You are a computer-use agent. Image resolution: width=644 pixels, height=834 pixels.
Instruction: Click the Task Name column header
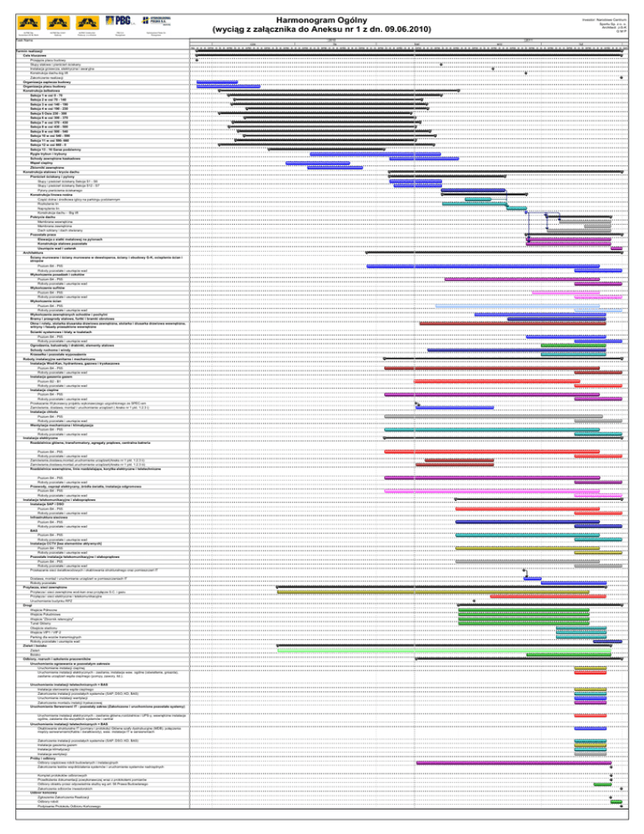[12, 39]
